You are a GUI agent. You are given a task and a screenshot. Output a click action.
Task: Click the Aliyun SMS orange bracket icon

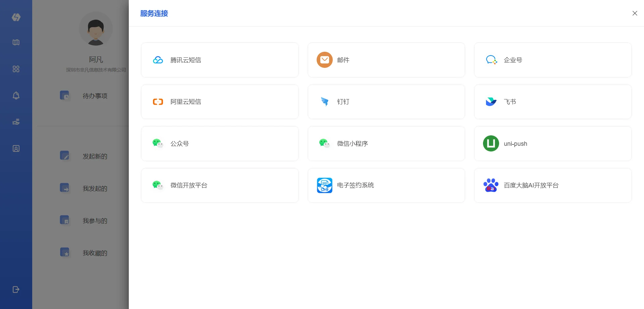coord(158,102)
